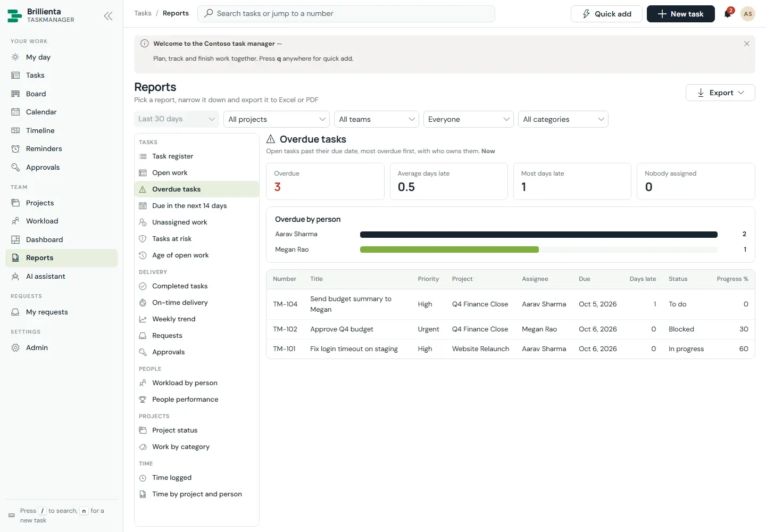Click Aarav Sharma's overdue bar
The width and height of the screenshot is (766, 532).
(x=539, y=234)
